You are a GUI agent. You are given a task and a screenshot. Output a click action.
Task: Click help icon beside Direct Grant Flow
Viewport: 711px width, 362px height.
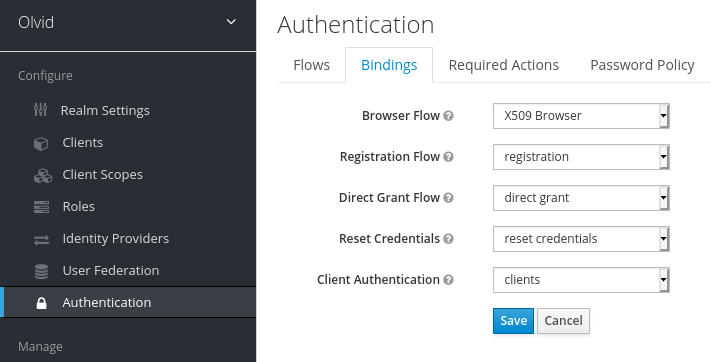(x=448, y=198)
